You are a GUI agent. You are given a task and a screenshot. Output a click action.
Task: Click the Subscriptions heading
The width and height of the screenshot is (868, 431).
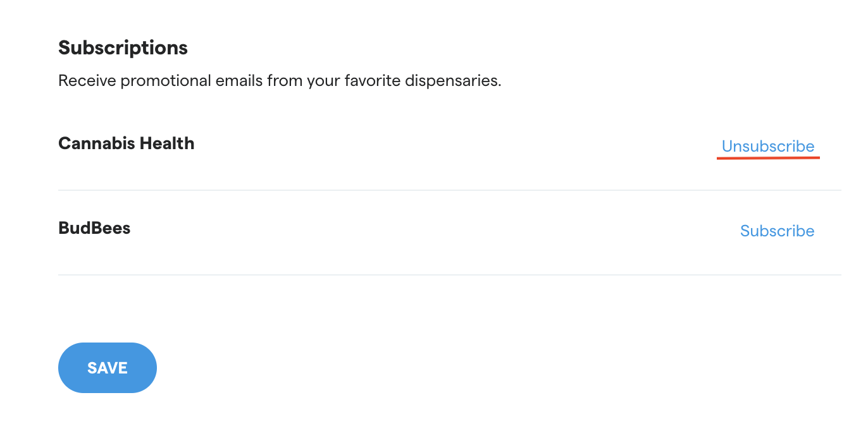[x=123, y=48]
